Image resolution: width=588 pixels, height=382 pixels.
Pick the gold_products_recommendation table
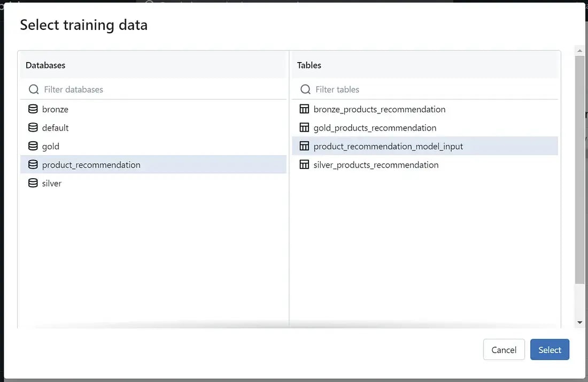[375, 128]
